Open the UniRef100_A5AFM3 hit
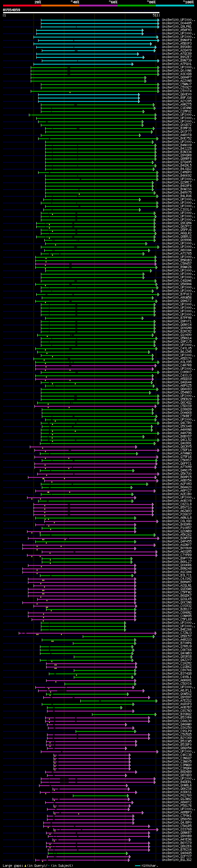Viewport: 197px width, 868px height. [x=176, y=30]
